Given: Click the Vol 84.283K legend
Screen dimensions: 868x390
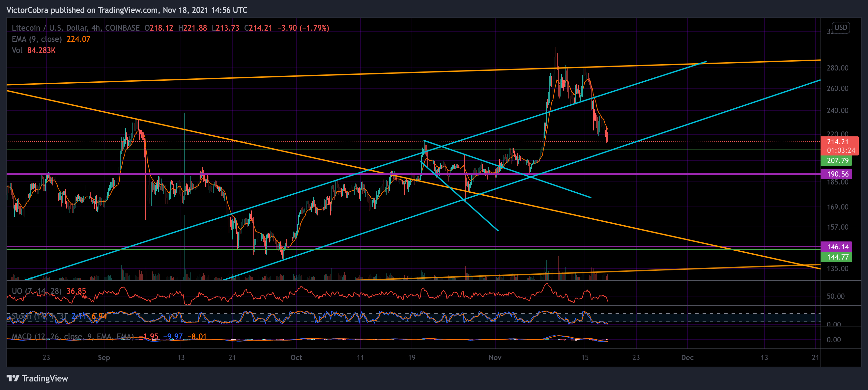Looking at the screenshot, I should click(34, 50).
